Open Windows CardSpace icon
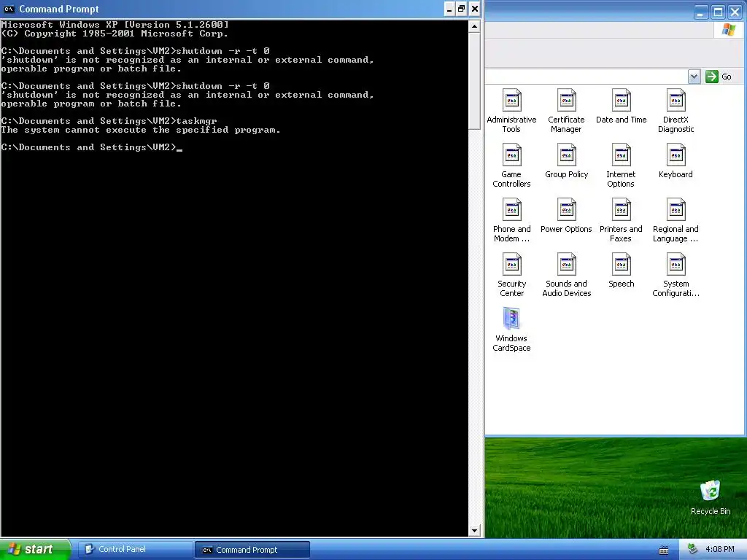The height and width of the screenshot is (560, 747). click(511, 330)
